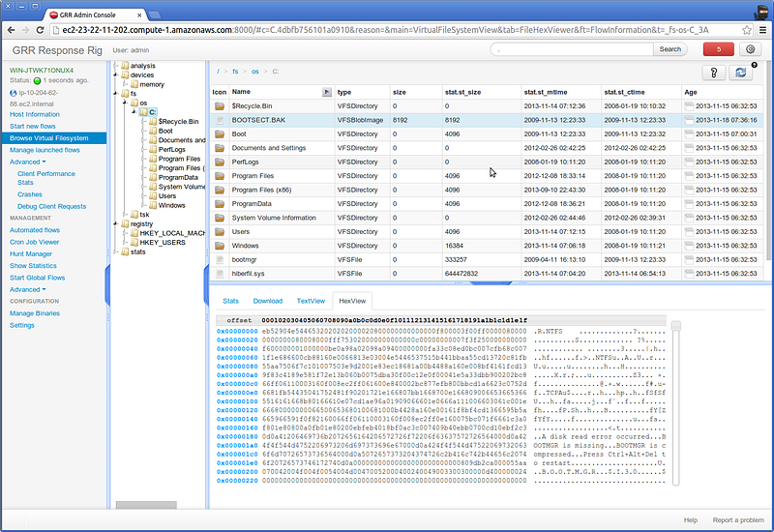Close the GRR Admin Console tab
The image size is (774, 532).
(x=139, y=15)
